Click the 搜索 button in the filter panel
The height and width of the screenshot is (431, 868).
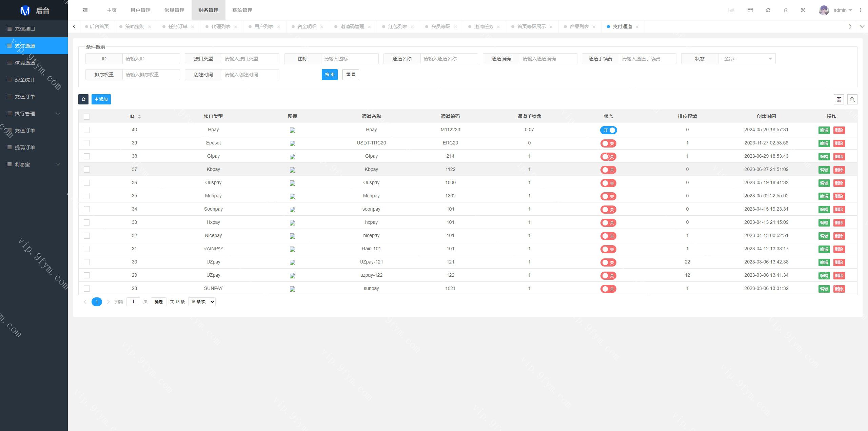[330, 75]
